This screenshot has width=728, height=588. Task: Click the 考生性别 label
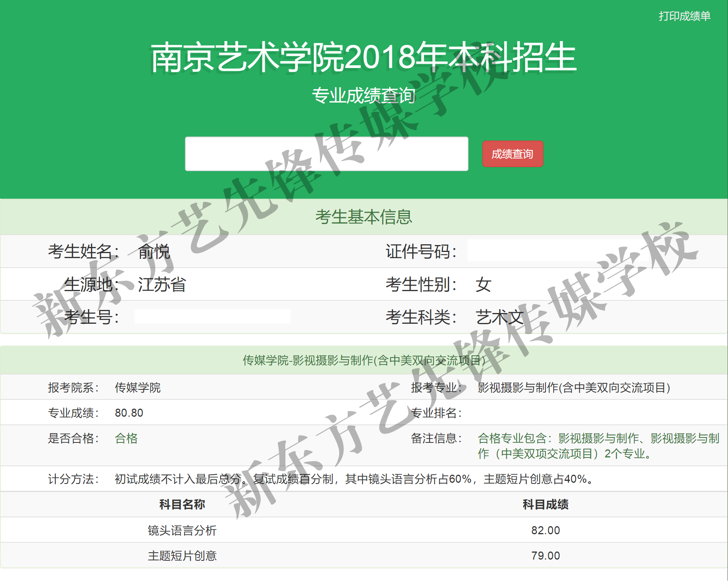(421, 285)
